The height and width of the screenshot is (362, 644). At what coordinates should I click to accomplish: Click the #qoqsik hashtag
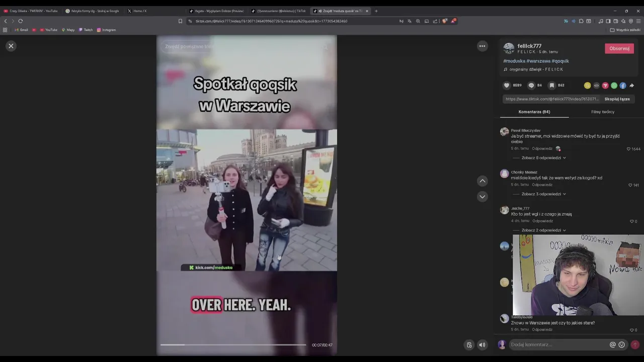pos(560,61)
